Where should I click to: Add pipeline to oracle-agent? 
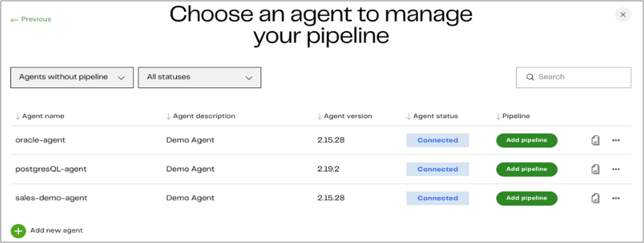click(527, 141)
